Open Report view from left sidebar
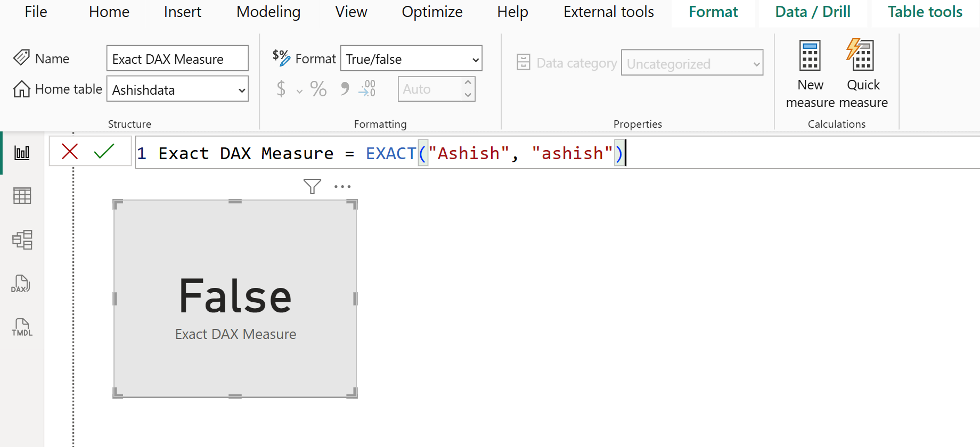 [x=22, y=153]
